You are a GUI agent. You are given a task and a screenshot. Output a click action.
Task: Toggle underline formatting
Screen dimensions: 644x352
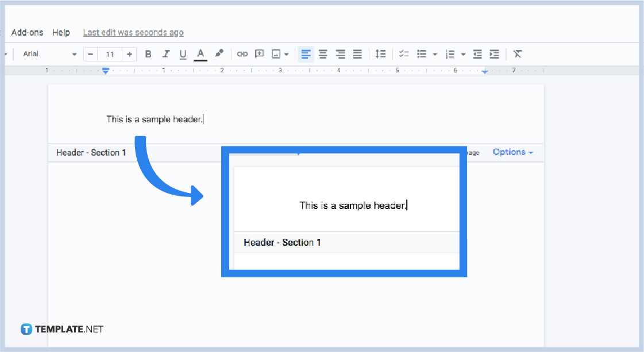pyautogui.click(x=183, y=53)
